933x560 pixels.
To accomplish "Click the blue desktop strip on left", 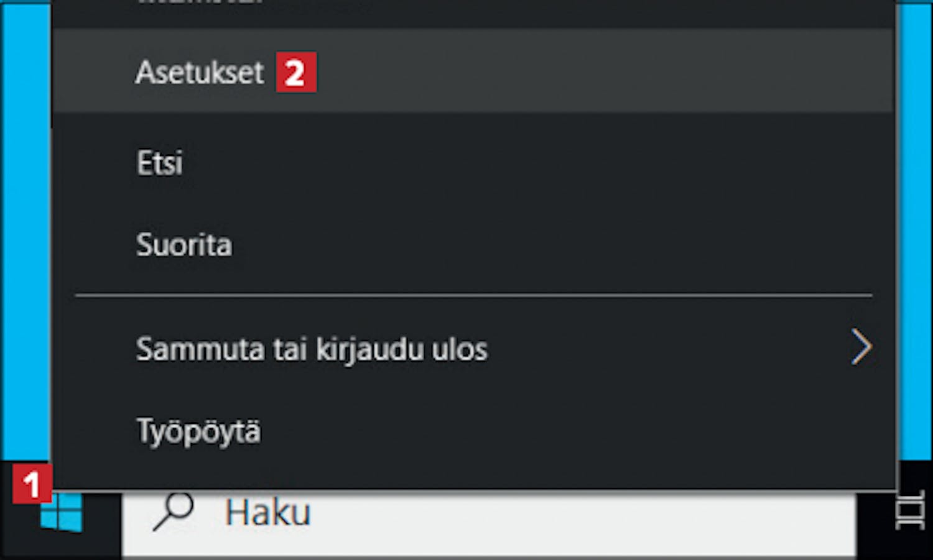I will point(25,249).
